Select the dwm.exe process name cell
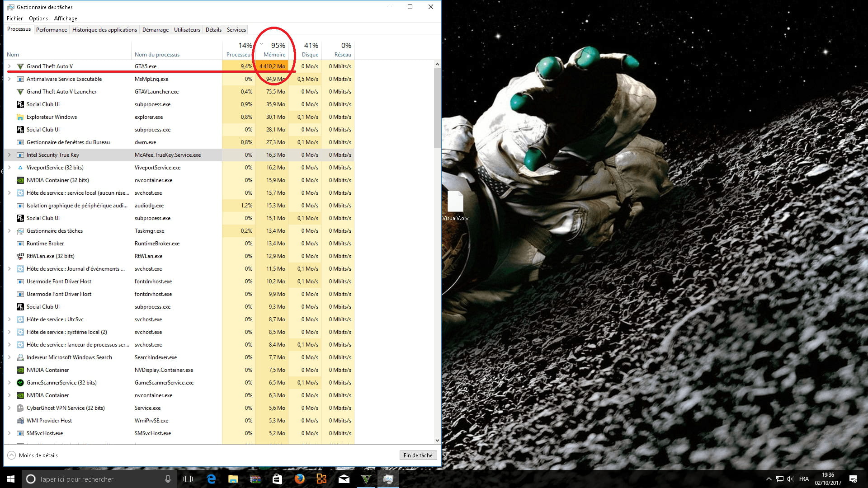The image size is (868, 488). click(x=177, y=142)
